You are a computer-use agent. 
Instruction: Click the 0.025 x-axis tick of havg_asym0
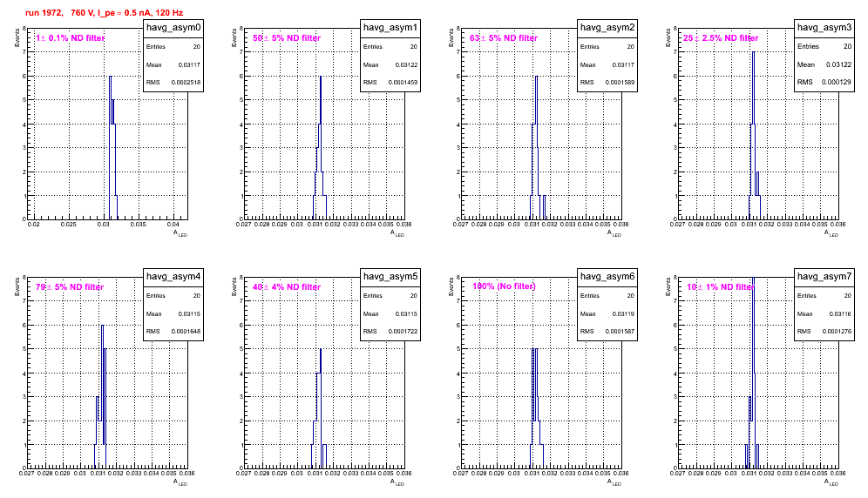pos(69,225)
